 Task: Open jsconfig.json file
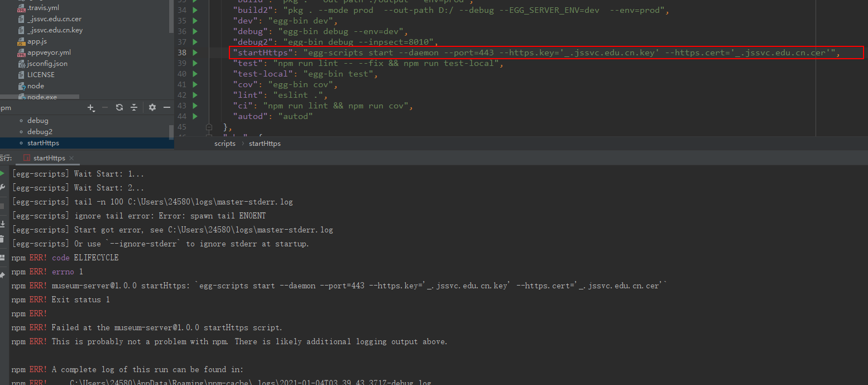pos(47,64)
